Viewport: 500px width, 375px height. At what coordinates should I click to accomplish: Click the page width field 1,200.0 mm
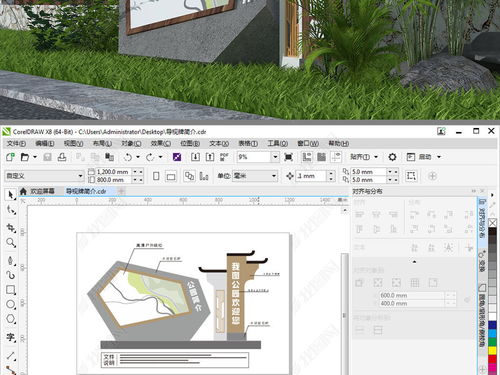pyautogui.click(x=113, y=172)
